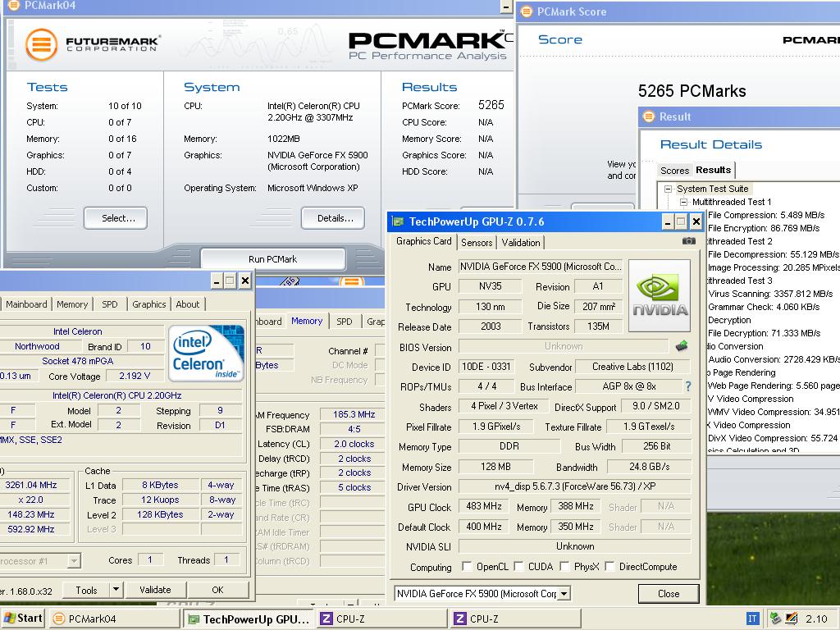Viewport: 840px width, 630px height.
Task: Click the Run PCMark button
Action: 272,258
